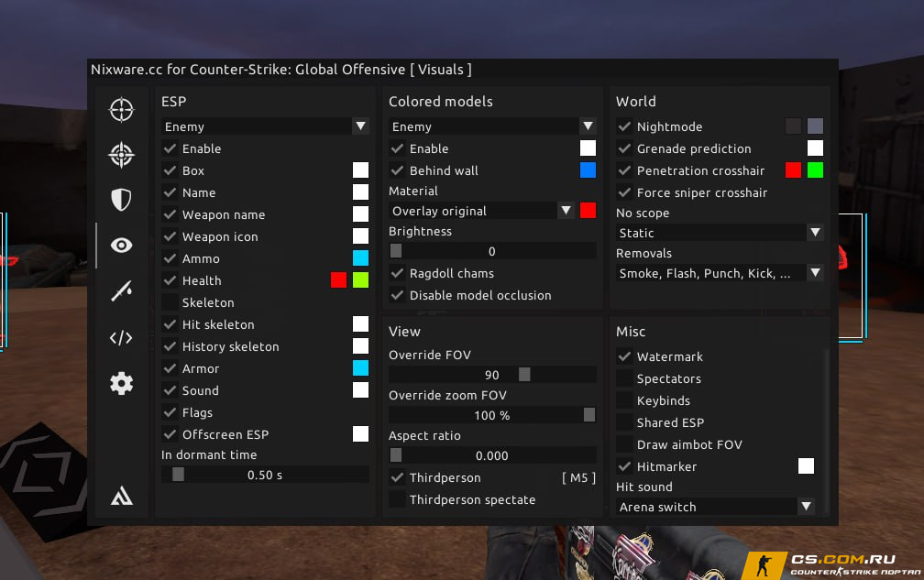The height and width of the screenshot is (580, 924).
Task: Open the shield anti-aim section icon
Action: coord(121,200)
